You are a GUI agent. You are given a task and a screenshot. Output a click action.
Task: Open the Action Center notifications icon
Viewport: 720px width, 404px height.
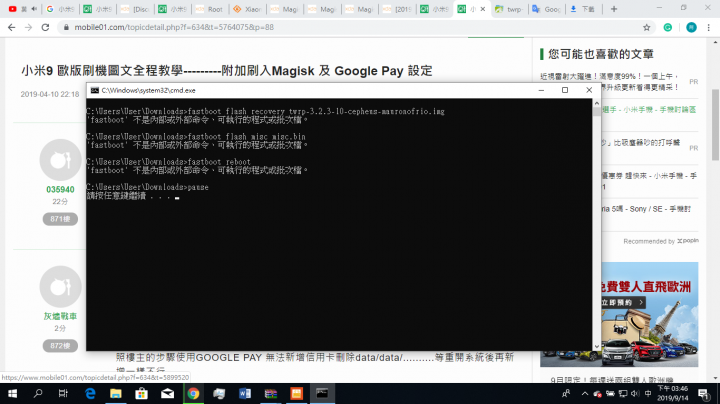tap(703, 393)
